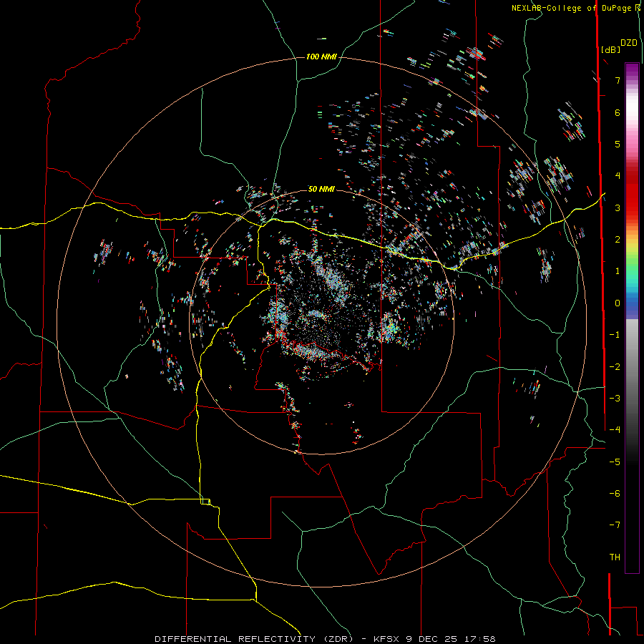Click the legend value 1
Viewport: 644px width, 644px height.
(618, 271)
